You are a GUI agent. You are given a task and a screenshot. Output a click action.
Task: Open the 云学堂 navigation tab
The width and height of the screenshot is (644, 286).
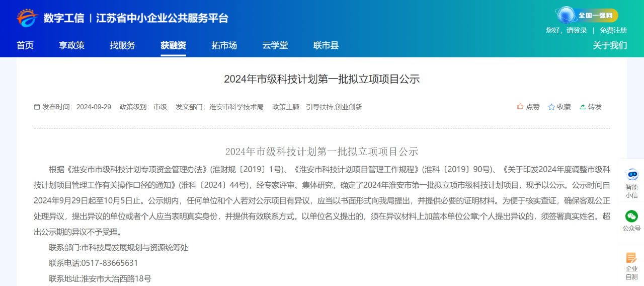(275, 45)
